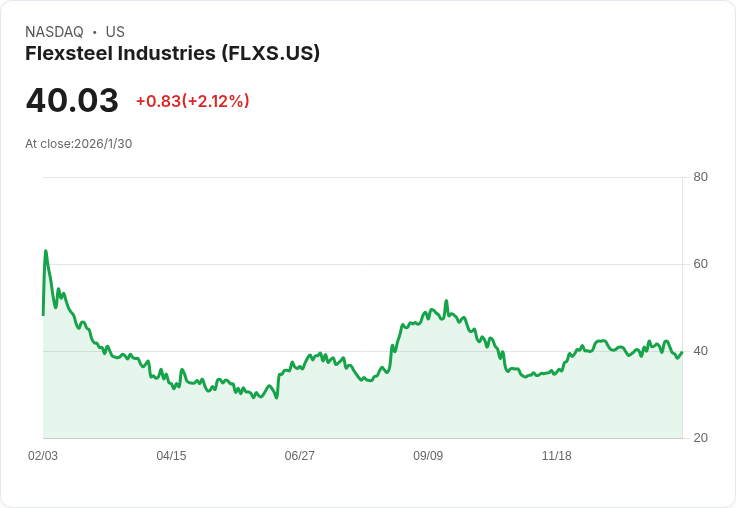
Task: Click the 60 price axis label
Action: (x=700, y=264)
